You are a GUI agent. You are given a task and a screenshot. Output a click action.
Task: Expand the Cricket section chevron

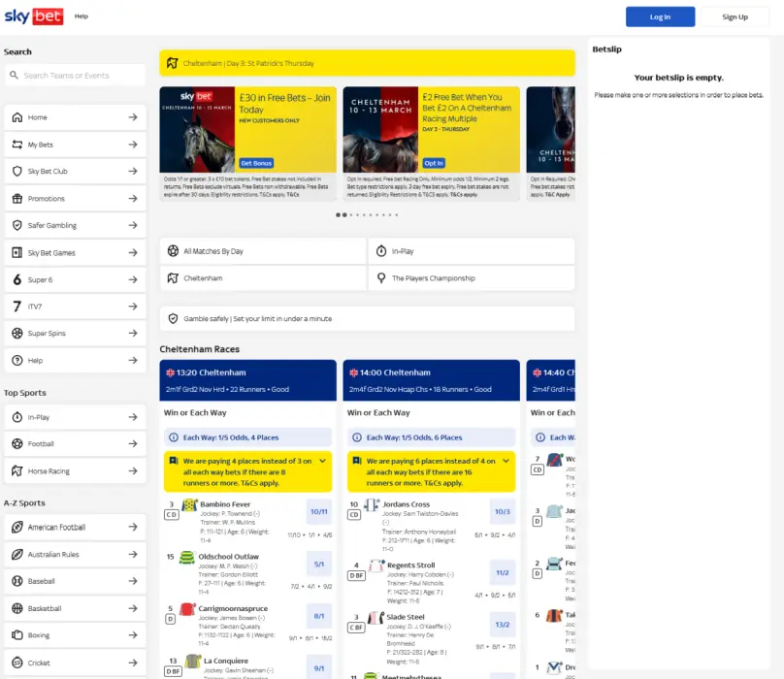point(133,662)
